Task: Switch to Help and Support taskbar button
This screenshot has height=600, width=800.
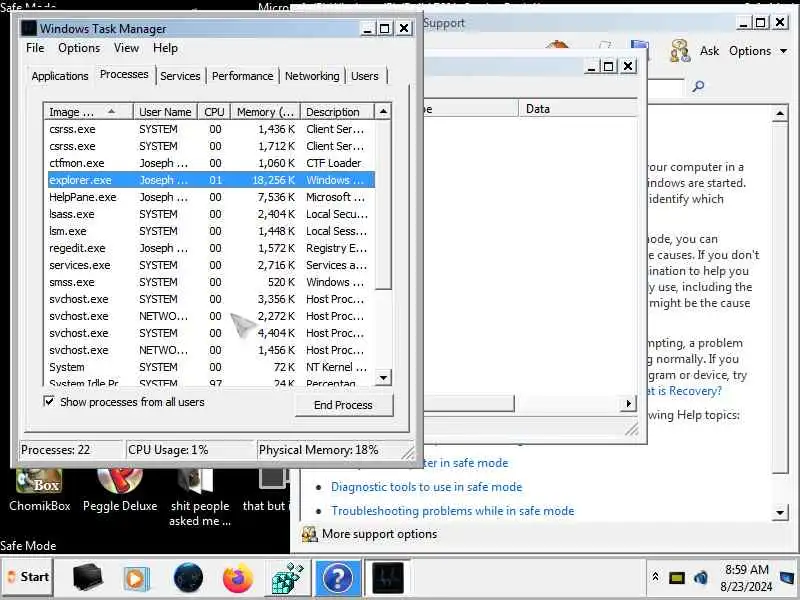Action: (337, 578)
